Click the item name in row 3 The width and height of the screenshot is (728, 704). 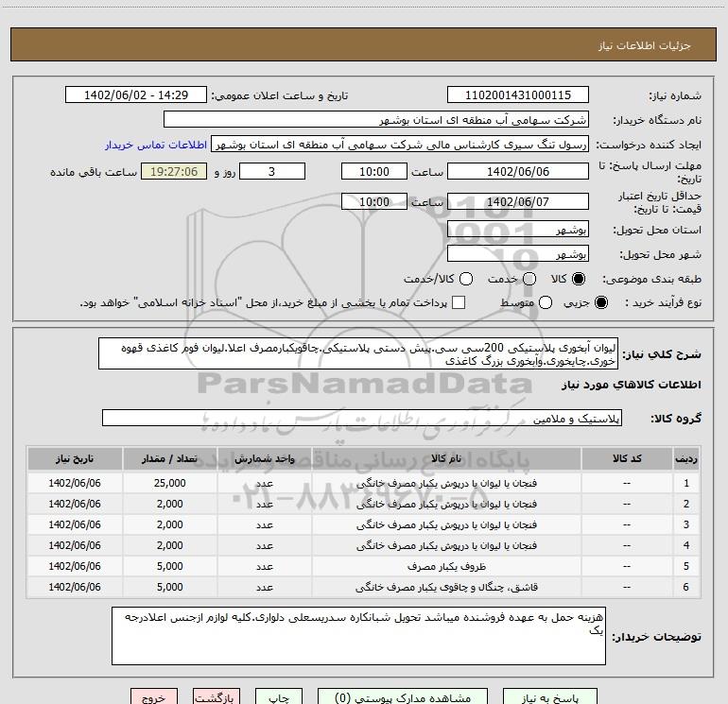pos(446,524)
